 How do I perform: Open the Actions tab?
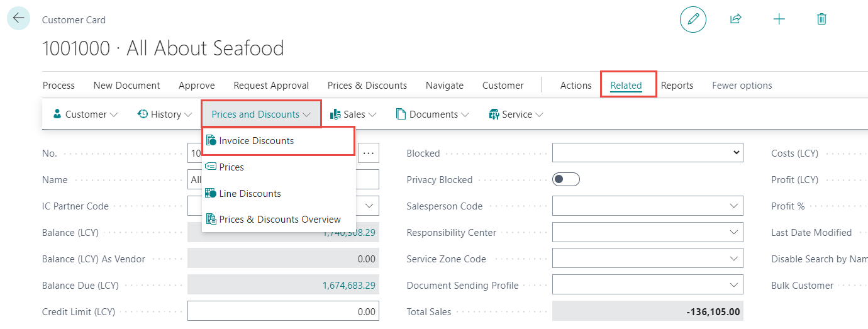(576, 86)
